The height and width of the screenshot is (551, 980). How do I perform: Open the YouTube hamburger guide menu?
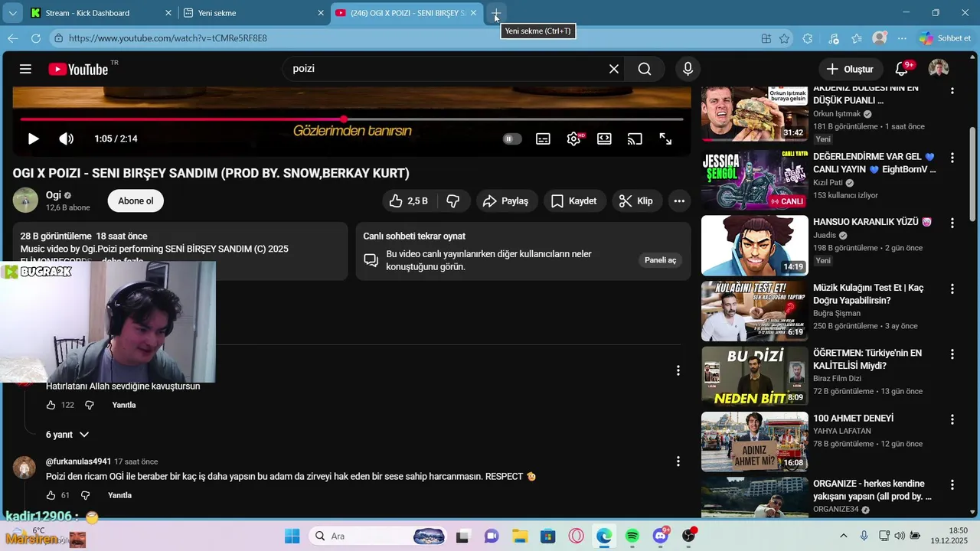click(25, 69)
